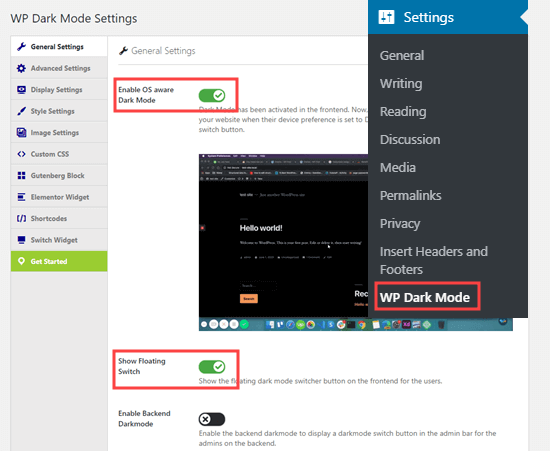Click the wrench icon beside General Settings tab
The height and width of the screenshot is (451, 550).
coord(21,47)
